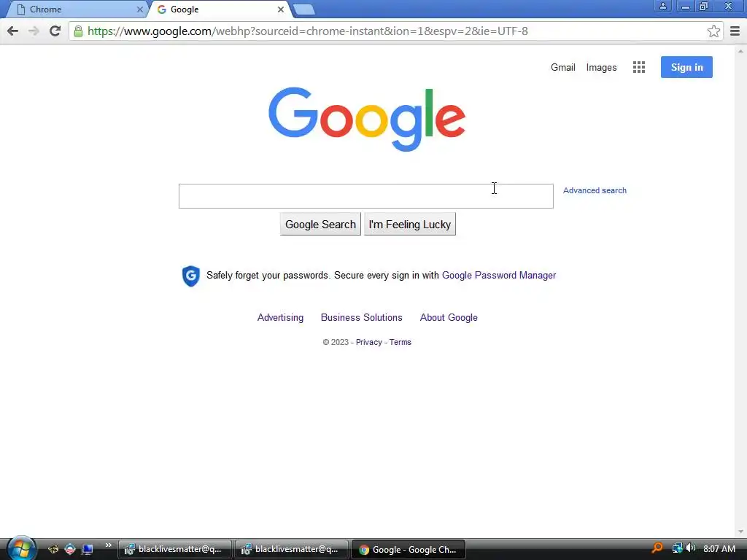Switch to the Google tab
Viewport: 747px width, 560px height.
click(220, 9)
